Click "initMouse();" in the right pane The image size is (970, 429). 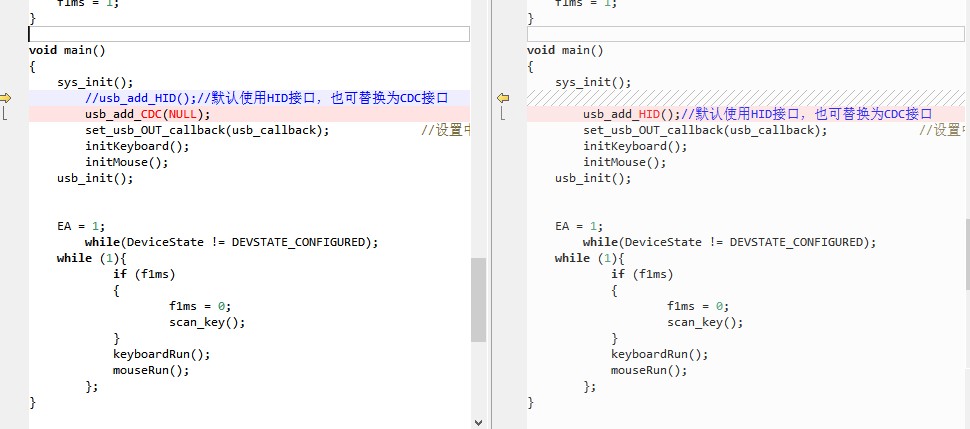point(625,162)
